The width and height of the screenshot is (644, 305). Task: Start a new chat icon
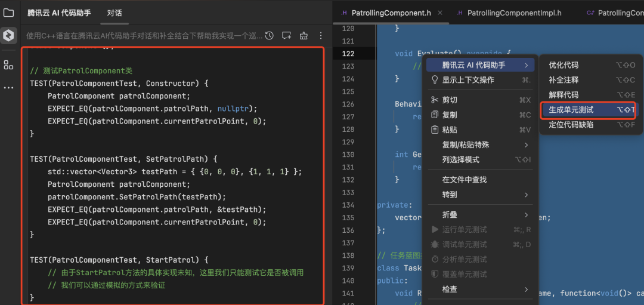(x=287, y=36)
